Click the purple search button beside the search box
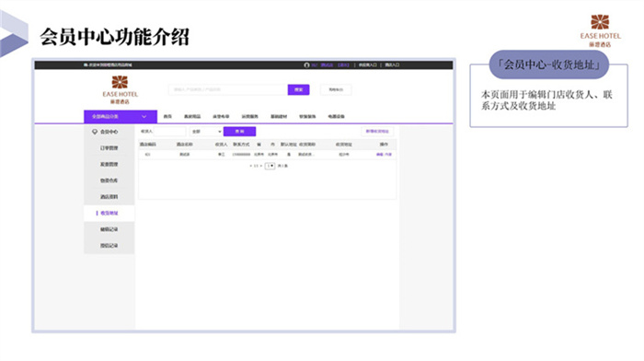644x361 pixels. 299,89
